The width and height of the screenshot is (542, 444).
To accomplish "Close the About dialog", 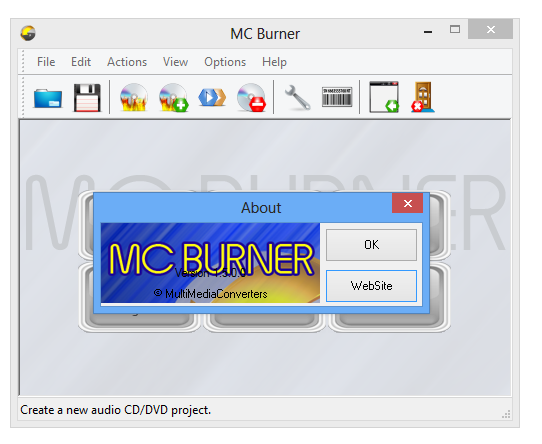I will [408, 203].
